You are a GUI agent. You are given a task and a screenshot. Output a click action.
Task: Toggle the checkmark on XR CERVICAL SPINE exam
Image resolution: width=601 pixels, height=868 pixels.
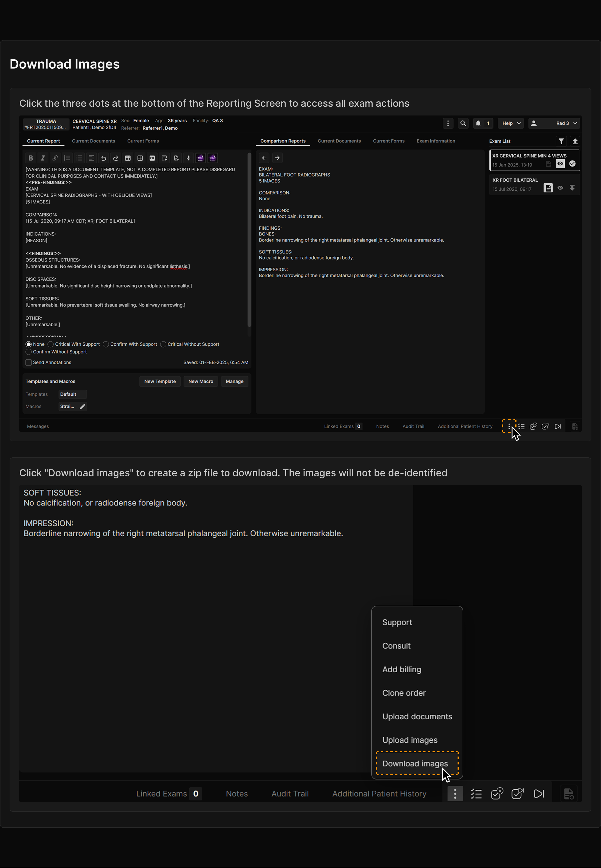click(572, 164)
